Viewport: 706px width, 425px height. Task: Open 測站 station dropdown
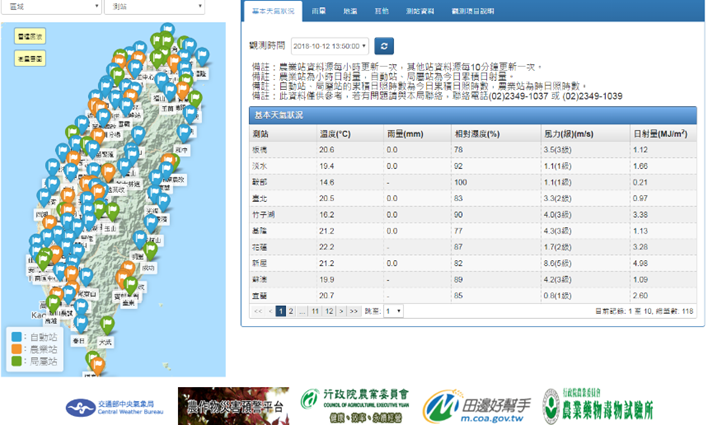154,7
